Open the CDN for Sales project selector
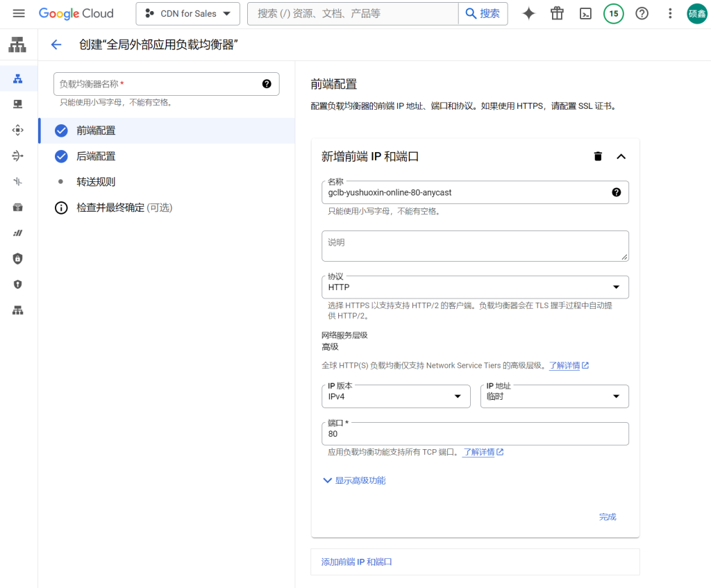Image resolution: width=711 pixels, height=588 pixels. (x=187, y=14)
